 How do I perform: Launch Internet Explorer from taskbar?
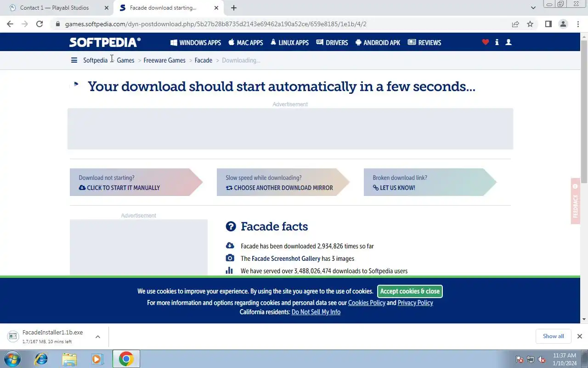pyautogui.click(x=41, y=359)
